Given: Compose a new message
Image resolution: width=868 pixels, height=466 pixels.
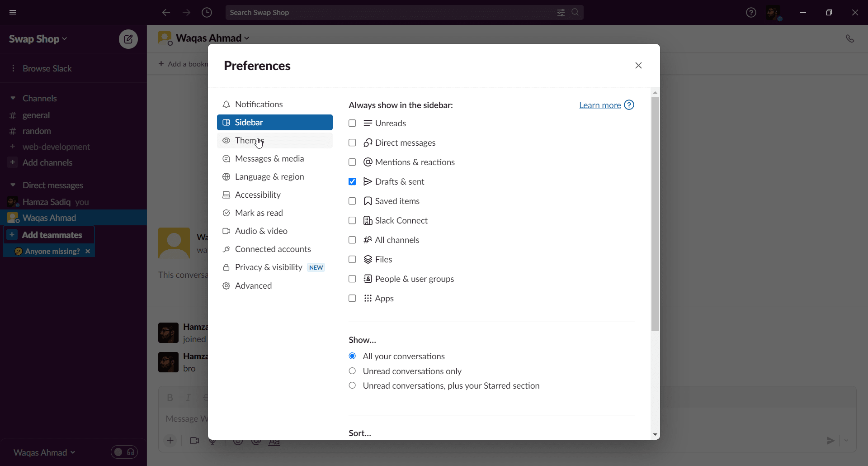Looking at the screenshot, I should point(128,39).
